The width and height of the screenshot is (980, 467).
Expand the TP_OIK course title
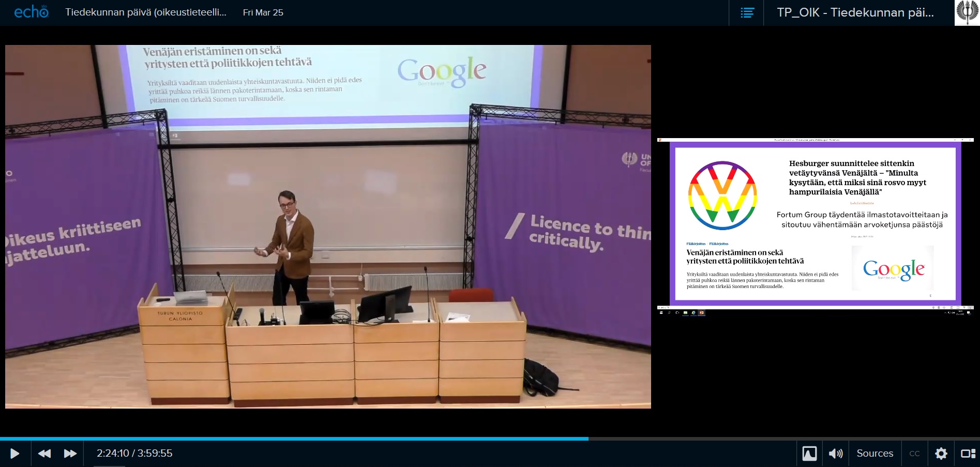point(855,13)
